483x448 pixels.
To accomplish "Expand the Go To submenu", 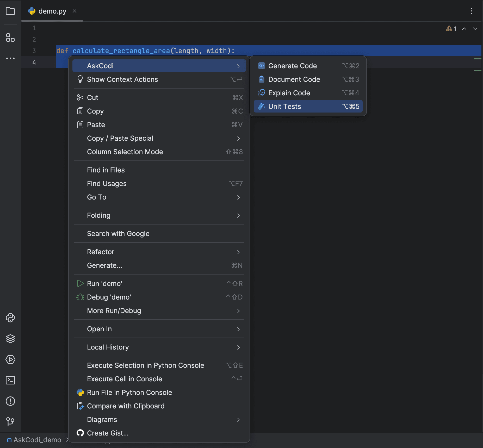I will pos(238,197).
